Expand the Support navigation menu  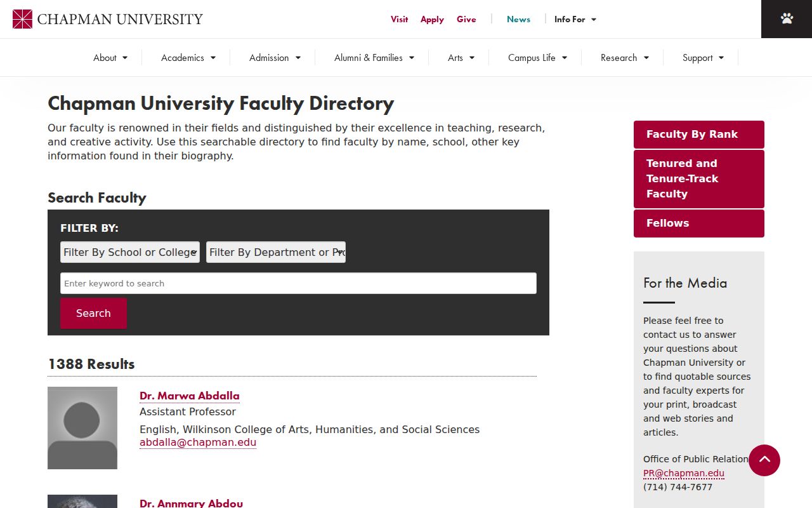[703, 58]
